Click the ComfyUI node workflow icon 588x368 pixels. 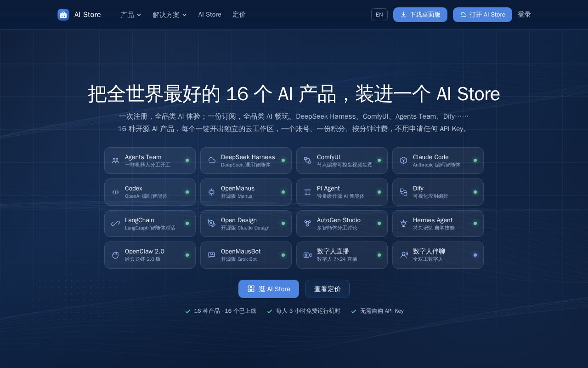[307, 161]
